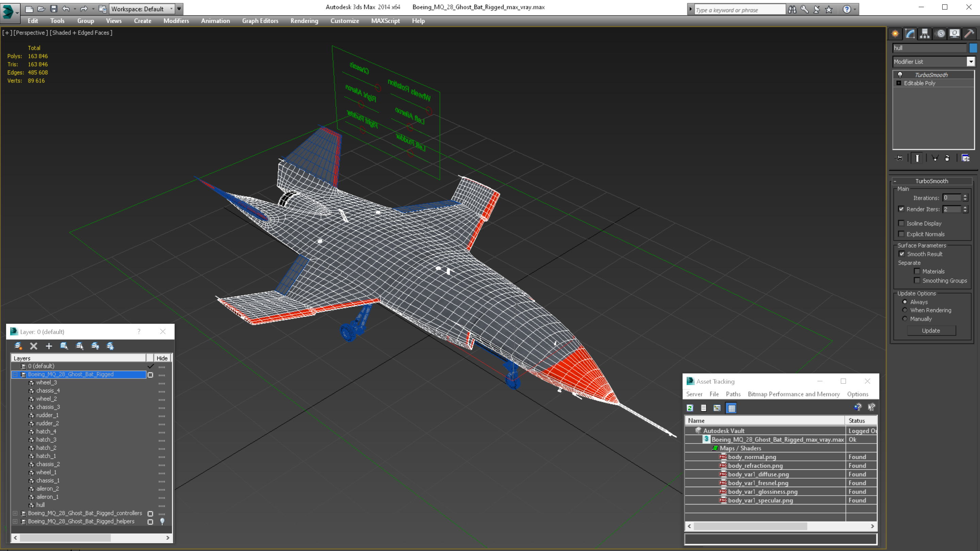Click the Asset Tracking horizontal scrollbar
The height and width of the screenshot is (551, 980).
(x=781, y=526)
